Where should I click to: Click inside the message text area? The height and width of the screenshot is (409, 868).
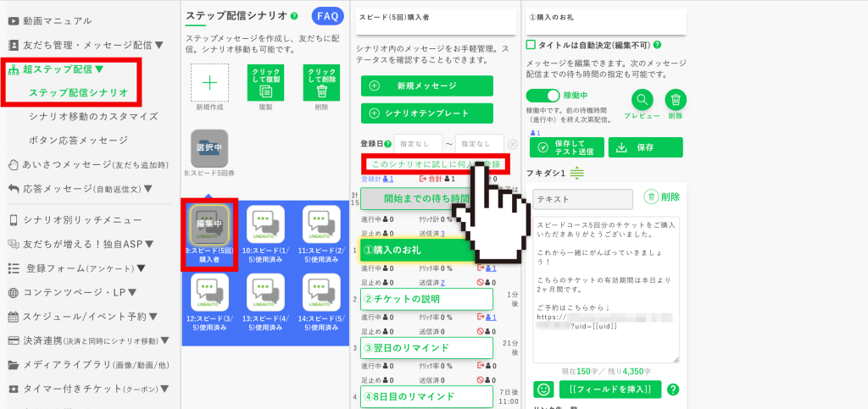point(606,289)
